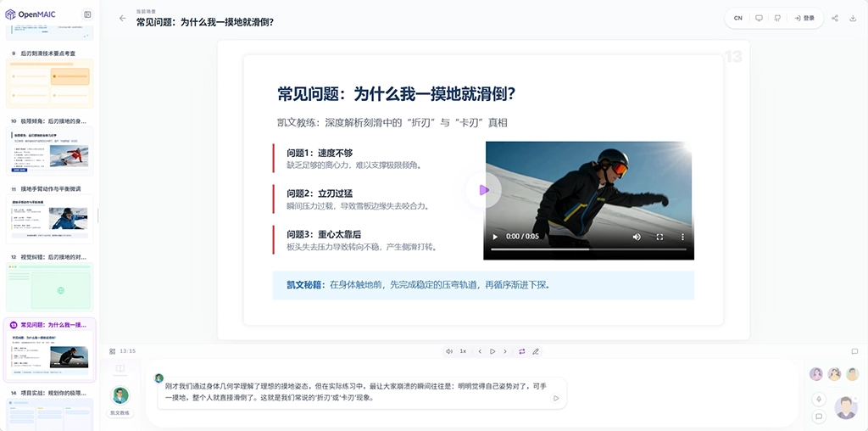Play the snowboarding video using the purple button
Viewport: 868px width, 431px height.
click(483, 190)
